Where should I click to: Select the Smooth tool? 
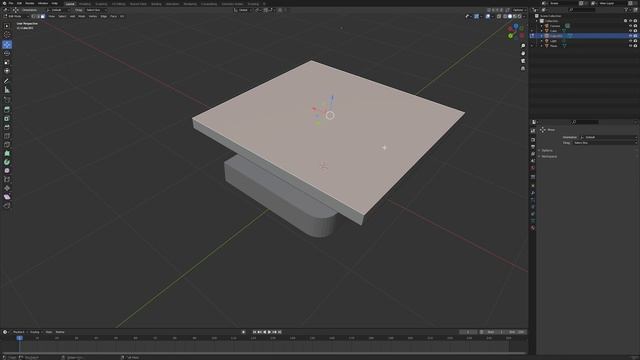[x=7, y=171]
